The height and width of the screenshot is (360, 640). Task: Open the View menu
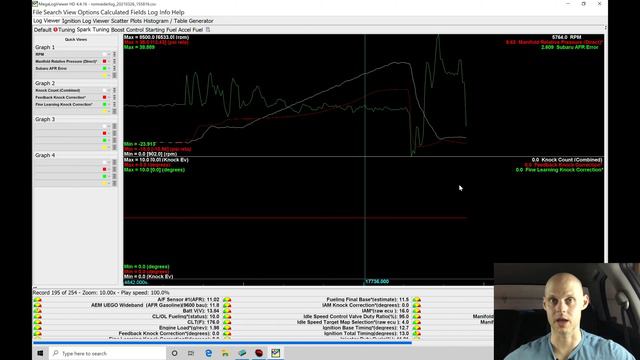[69, 12]
